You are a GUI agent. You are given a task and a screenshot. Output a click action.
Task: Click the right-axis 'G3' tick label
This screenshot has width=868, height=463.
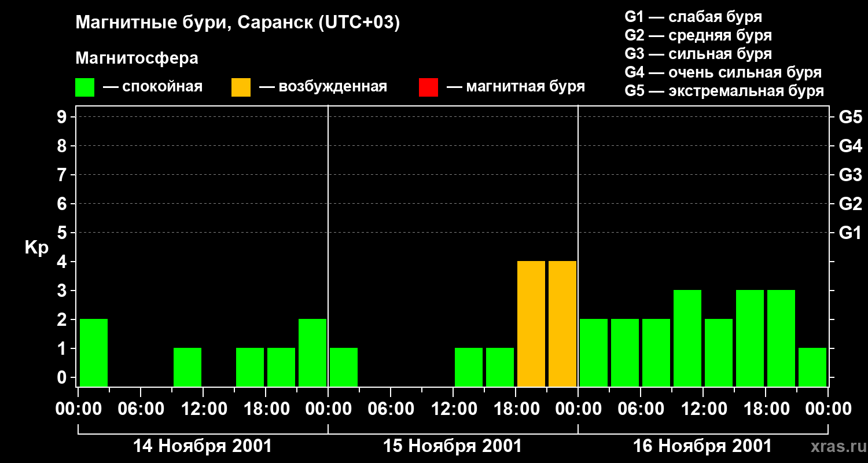tap(850, 175)
